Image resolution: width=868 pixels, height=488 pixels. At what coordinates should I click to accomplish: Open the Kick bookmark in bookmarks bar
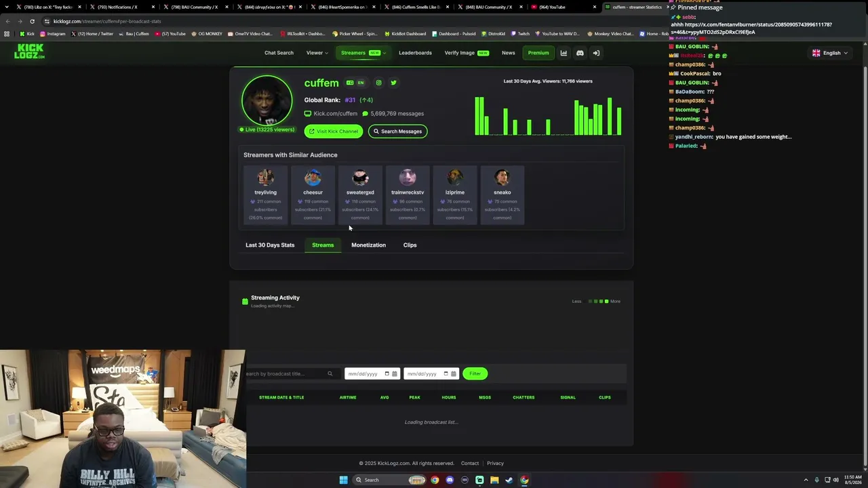point(27,34)
